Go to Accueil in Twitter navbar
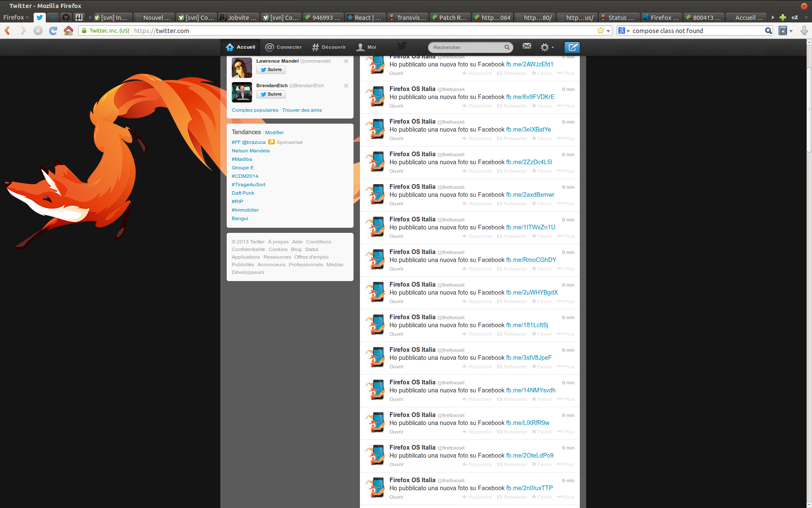The image size is (812, 508). tap(241, 47)
